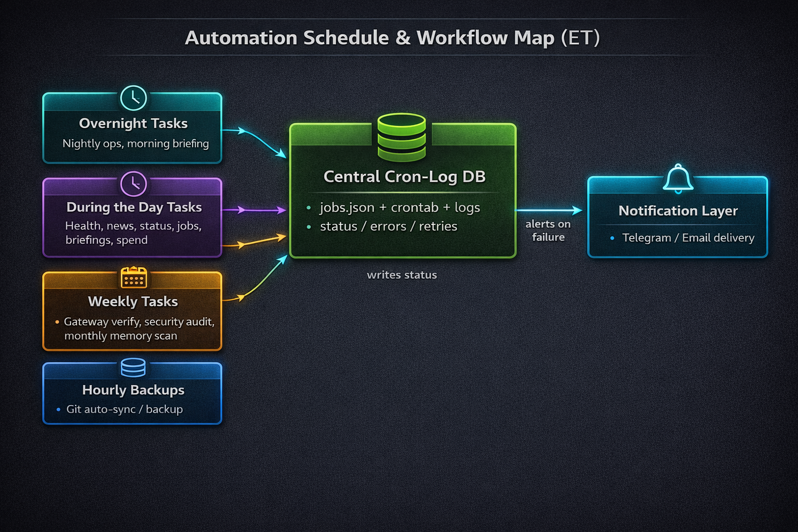This screenshot has height=532, width=798.
Task: Click the Automation Schedule & Workflow Map title
Action: tap(393, 38)
